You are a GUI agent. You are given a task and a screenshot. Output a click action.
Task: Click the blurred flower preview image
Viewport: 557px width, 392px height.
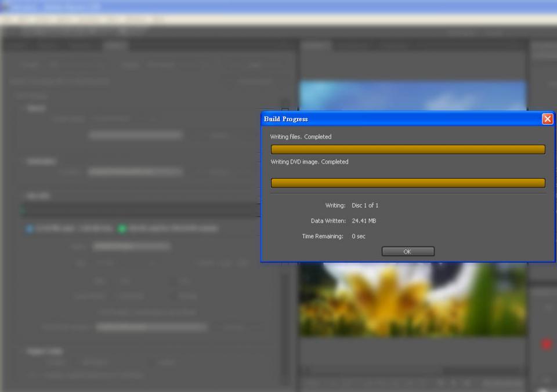tap(412, 299)
